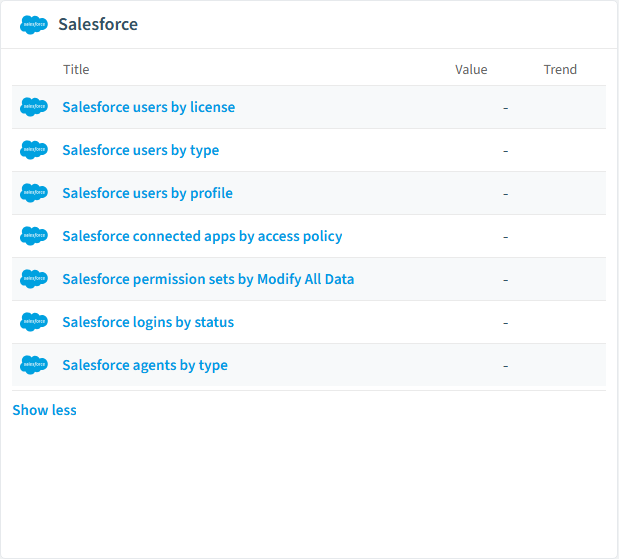Screen dimensions: 619x559
Task: Click the dash value for users by type
Action: pos(505,151)
